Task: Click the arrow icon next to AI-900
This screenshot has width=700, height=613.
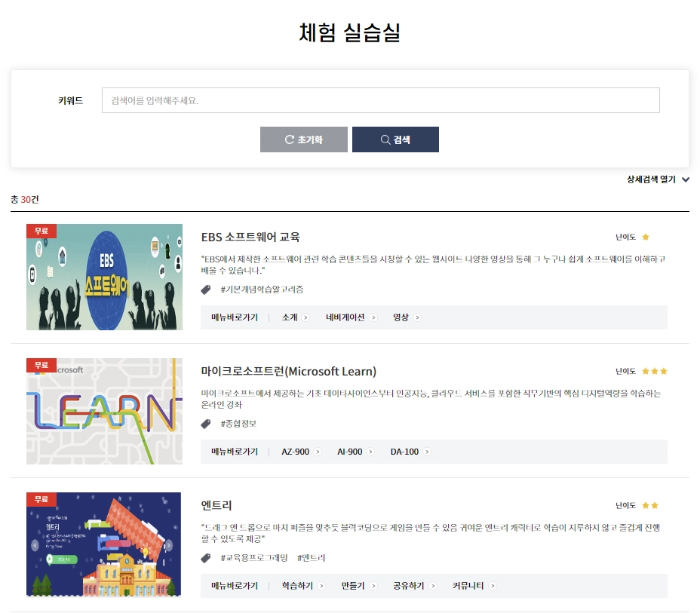Action: 370,452
